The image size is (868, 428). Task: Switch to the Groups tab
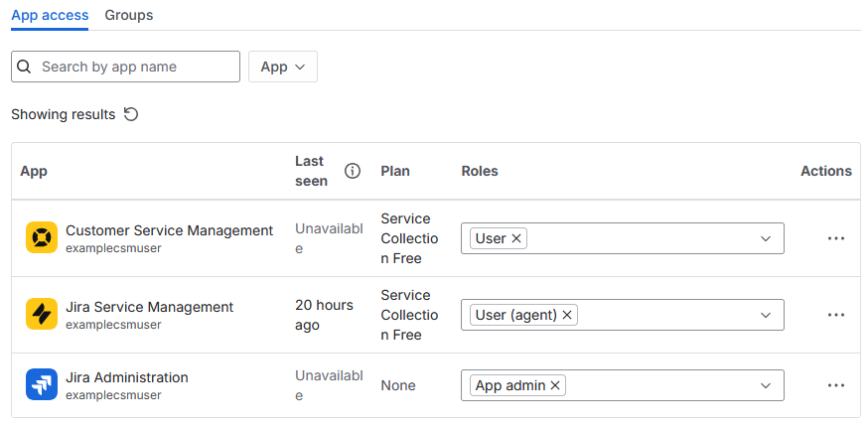(x=129, y=15)
